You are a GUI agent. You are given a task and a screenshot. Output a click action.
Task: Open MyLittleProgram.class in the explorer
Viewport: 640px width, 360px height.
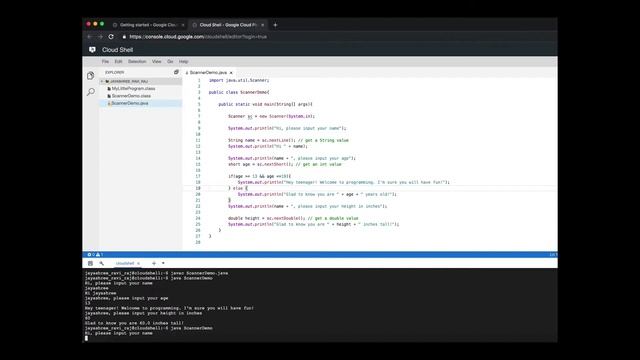coord(133,89)
